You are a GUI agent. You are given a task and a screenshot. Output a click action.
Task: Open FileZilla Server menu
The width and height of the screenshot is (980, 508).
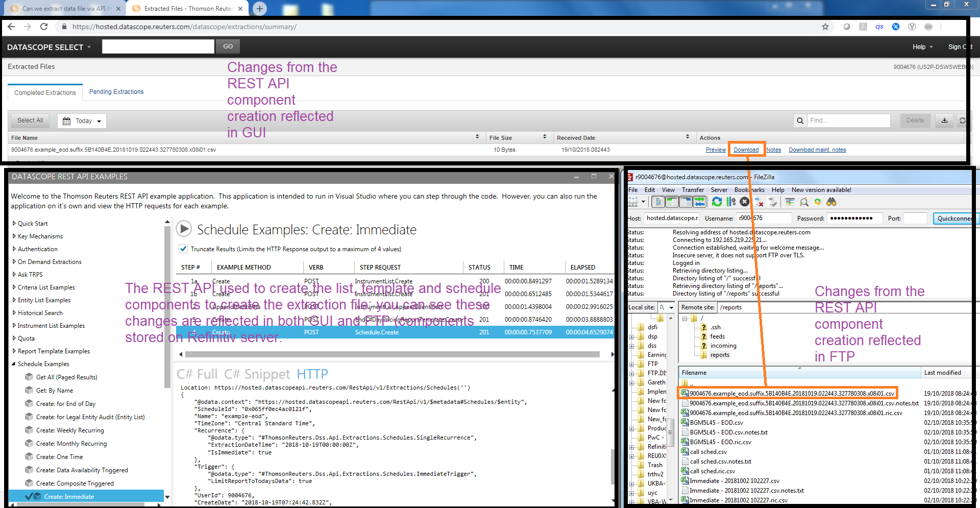(x=719, y=190)
